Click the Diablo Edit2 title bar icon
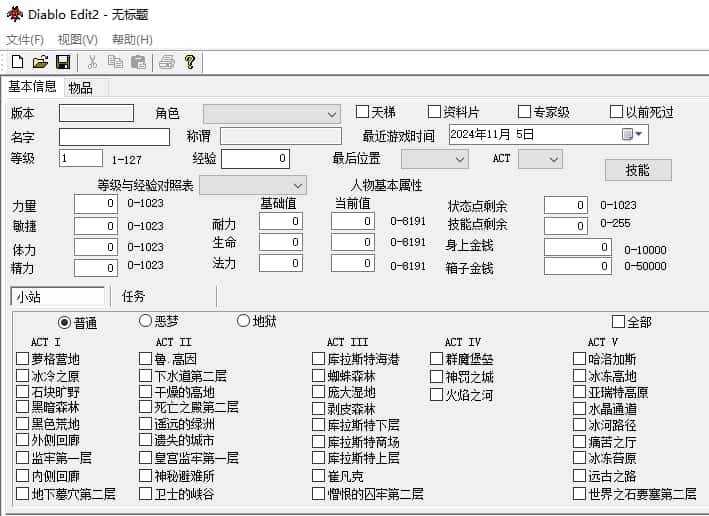This screenshot has width=709, height=516. click(14, 14)
